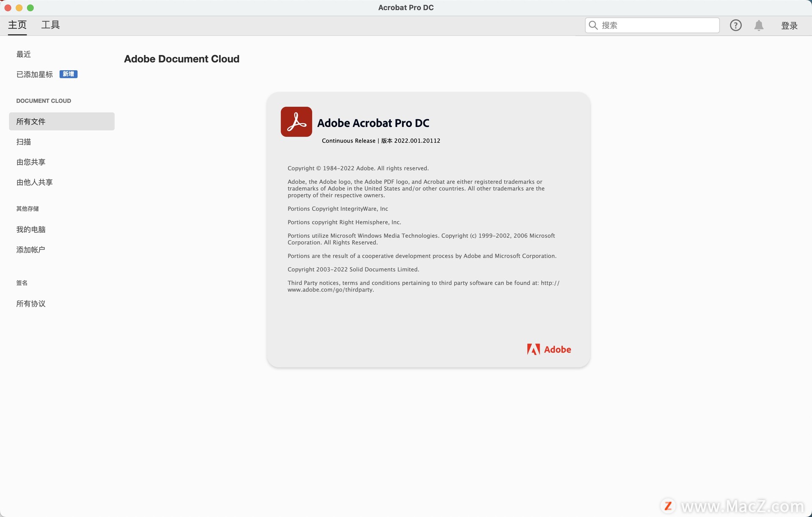Viewport: 812px width, 517px height.
Task: Open 由他人共享 in the sidebar
Action: click(35, 182)
